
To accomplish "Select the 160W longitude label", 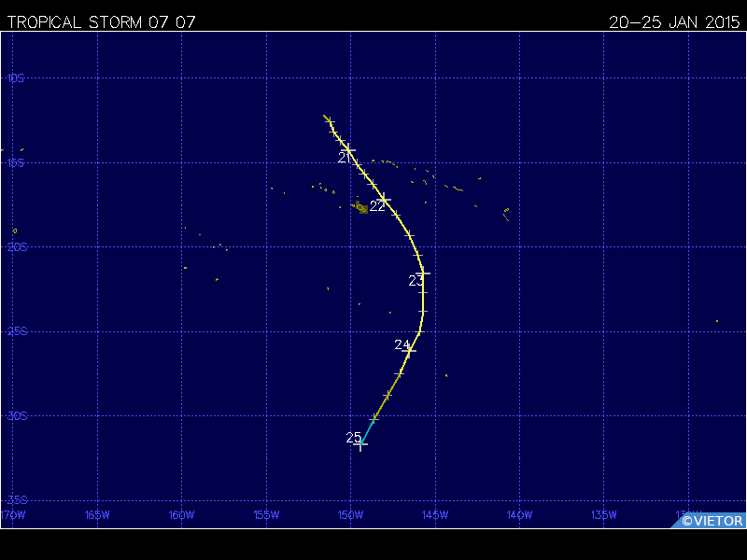I will 181,514.
